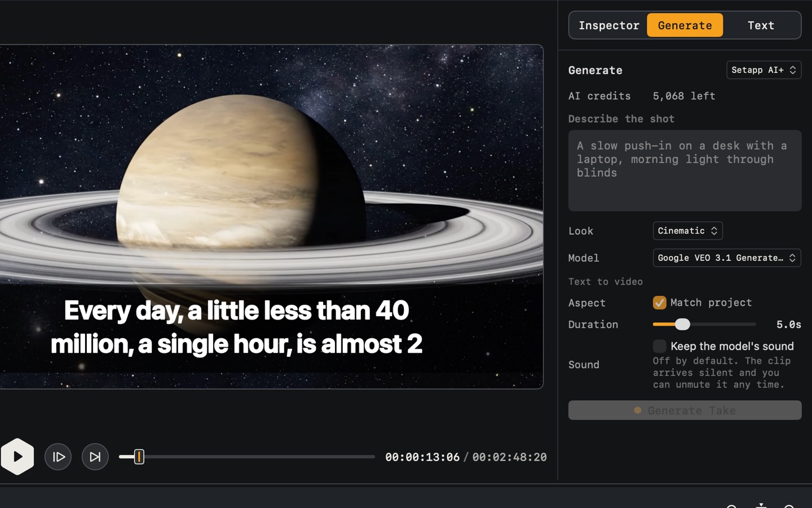812x508 pixels.
Task: Open the Setapp AI+ provider dropdown
Action: (x=764, y=70)
